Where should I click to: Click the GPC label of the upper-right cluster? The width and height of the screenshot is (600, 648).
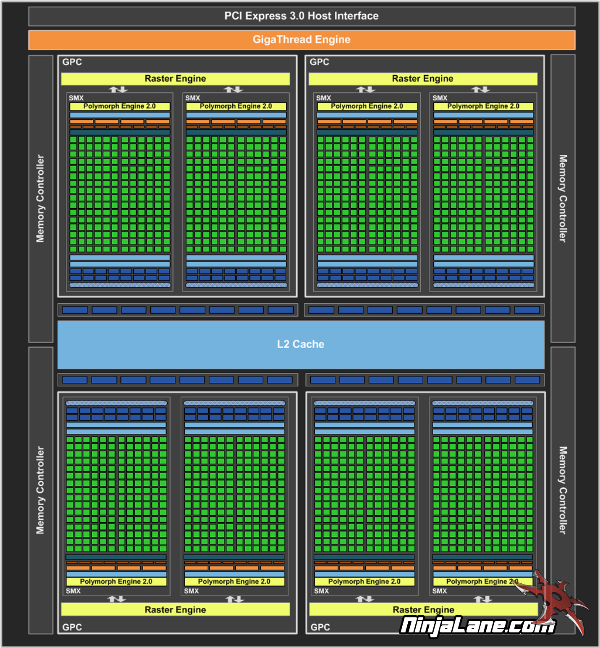(319, 62)
